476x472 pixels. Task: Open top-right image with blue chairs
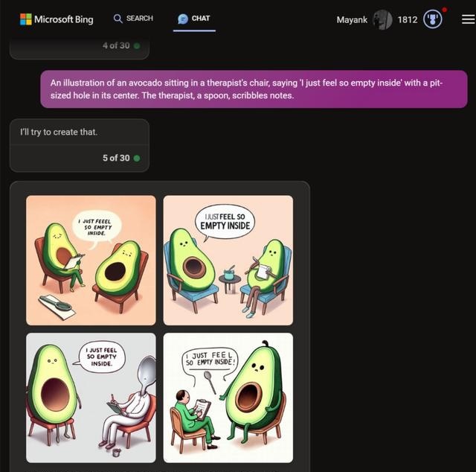click(x=228, y=260)
